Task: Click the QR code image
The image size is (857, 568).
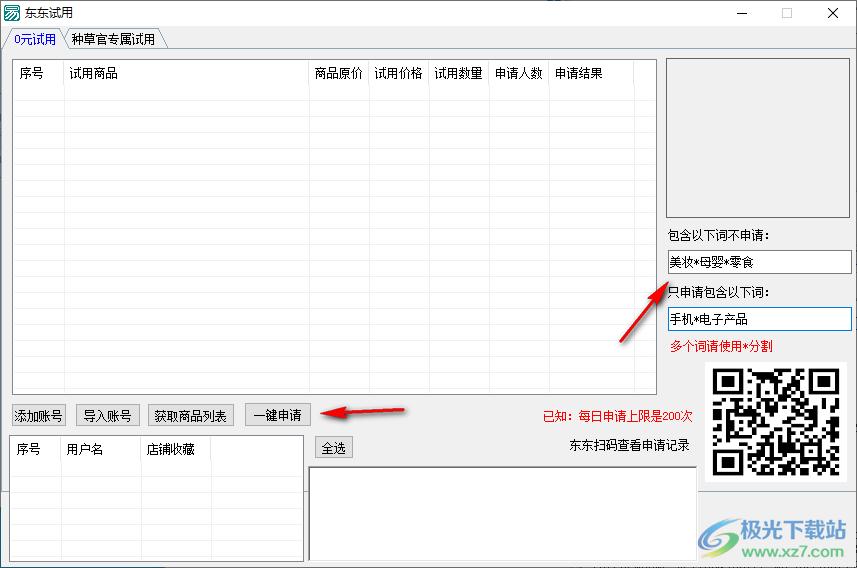Action: 776,422
